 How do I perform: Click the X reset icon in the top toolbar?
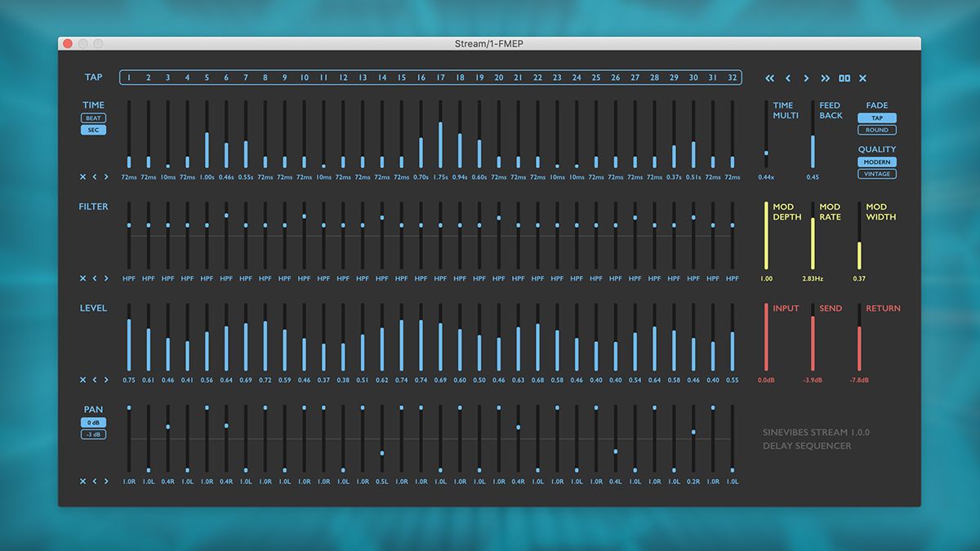point(862,78)
